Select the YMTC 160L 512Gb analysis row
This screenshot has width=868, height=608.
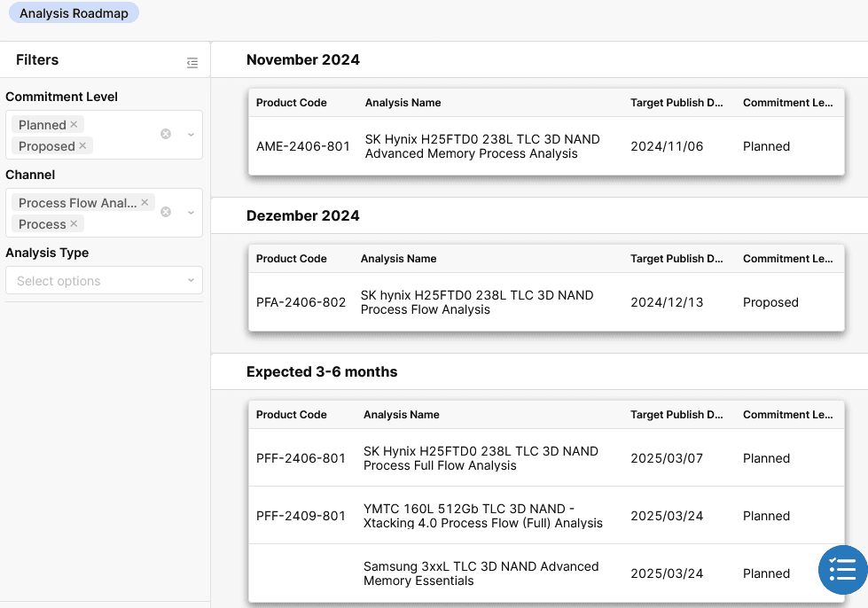[x=482, y=516]
